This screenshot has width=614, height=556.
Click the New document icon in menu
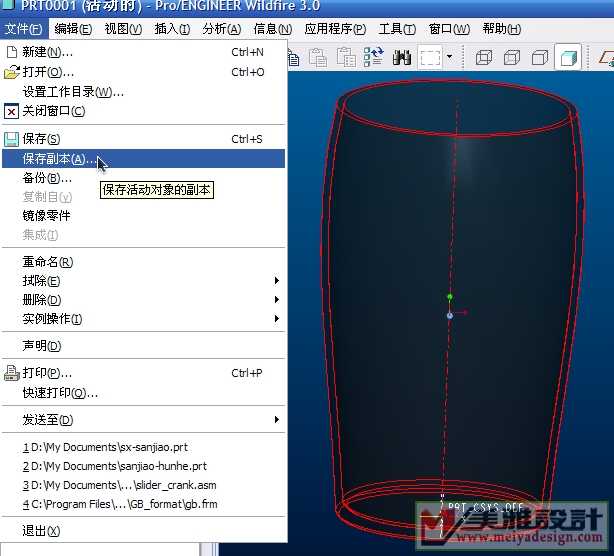pos(12,52)
